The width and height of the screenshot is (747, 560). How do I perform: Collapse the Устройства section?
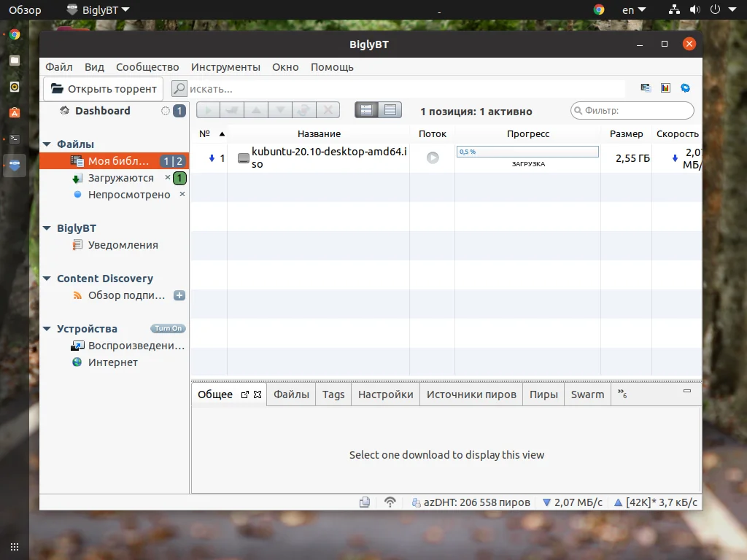(x=47, y=329)
